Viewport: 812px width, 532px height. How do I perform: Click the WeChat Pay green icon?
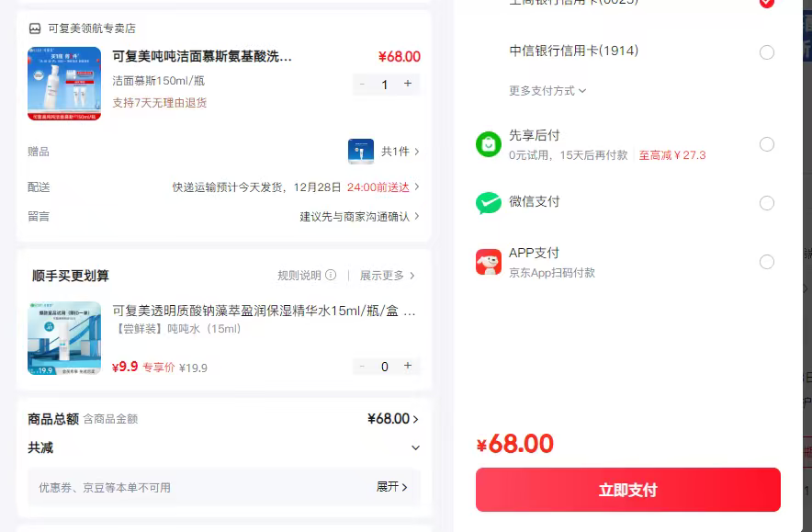point(489,202)
